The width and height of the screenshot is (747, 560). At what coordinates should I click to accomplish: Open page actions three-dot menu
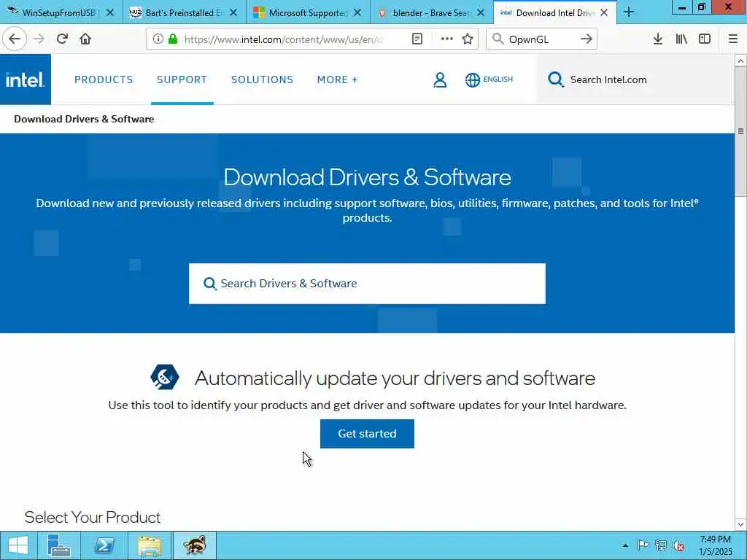point(446,39)
